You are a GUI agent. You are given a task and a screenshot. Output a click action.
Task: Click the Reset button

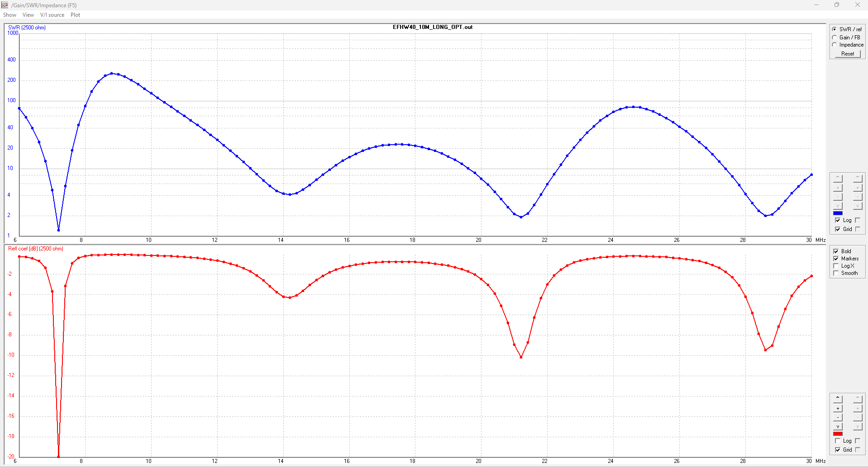pos(847,54)
